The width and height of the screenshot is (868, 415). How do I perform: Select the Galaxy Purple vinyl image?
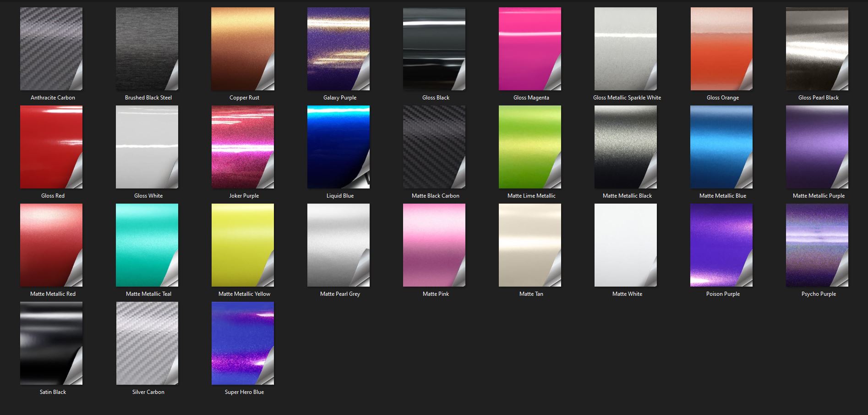(x=338, y=49)
